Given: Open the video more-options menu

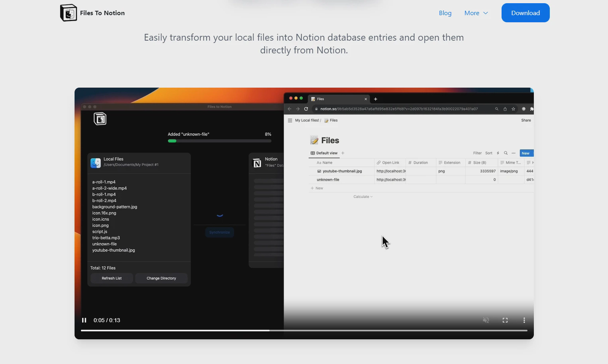Looking at the screenshot, I should click(524, 320).
